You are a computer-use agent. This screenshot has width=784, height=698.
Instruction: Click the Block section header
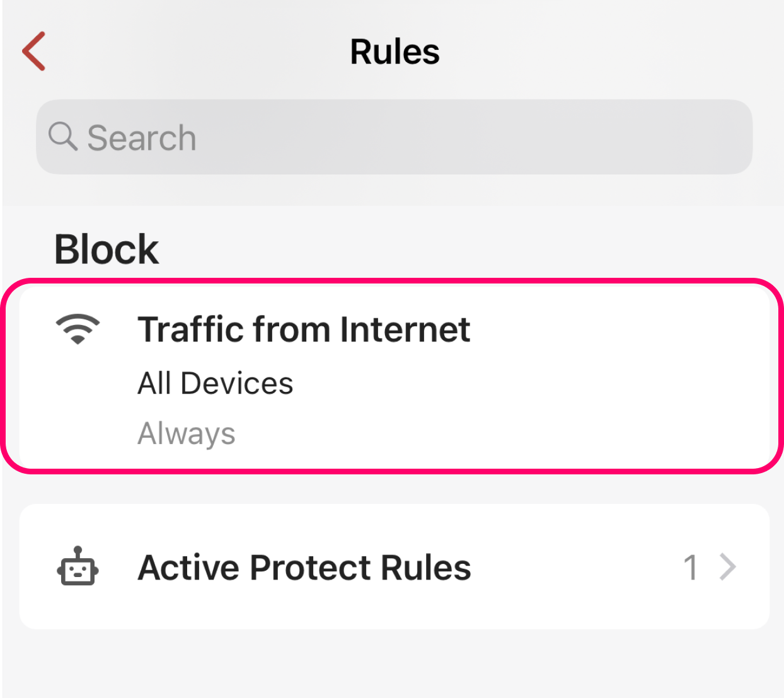point(107,249)
